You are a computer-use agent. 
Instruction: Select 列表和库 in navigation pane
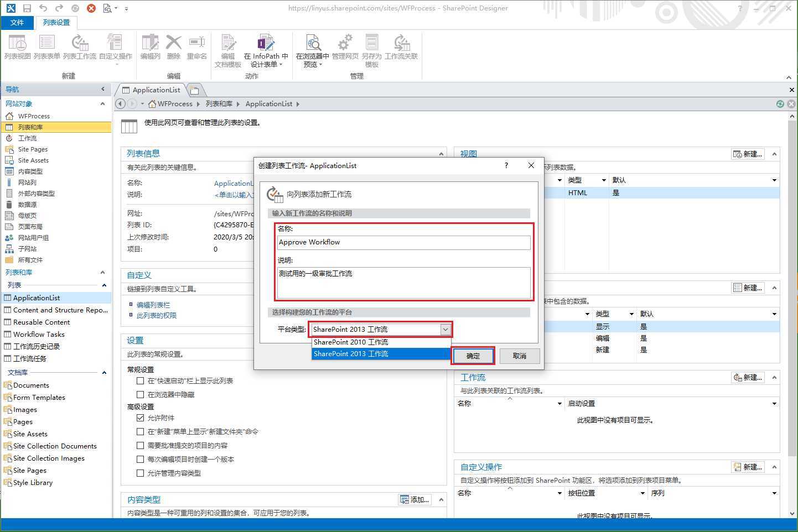[x=55, y=127]
